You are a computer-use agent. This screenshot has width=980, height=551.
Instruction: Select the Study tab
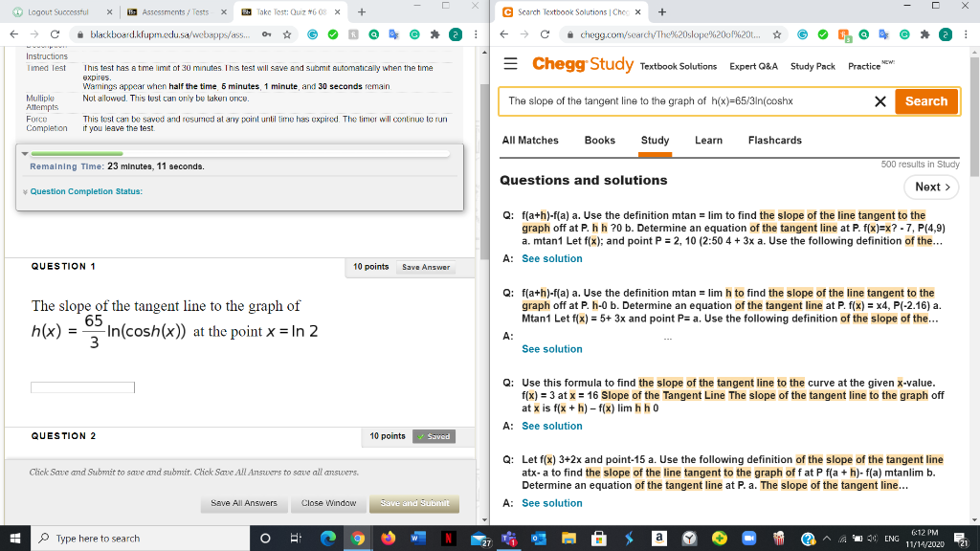(655, 141)
